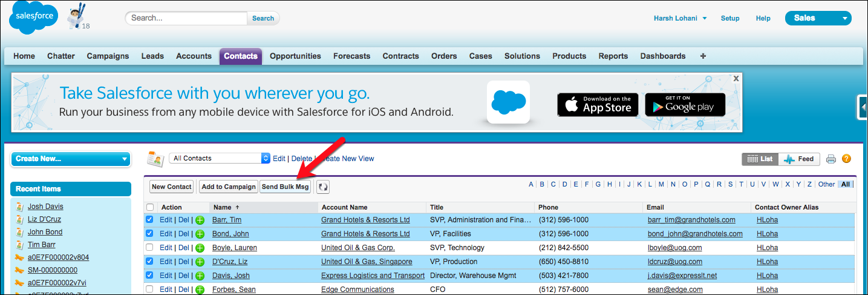The image size is (868, 295).
Task: Click Get it on Google Play badge
Action: pyautogui.click(x=685, y=104)
